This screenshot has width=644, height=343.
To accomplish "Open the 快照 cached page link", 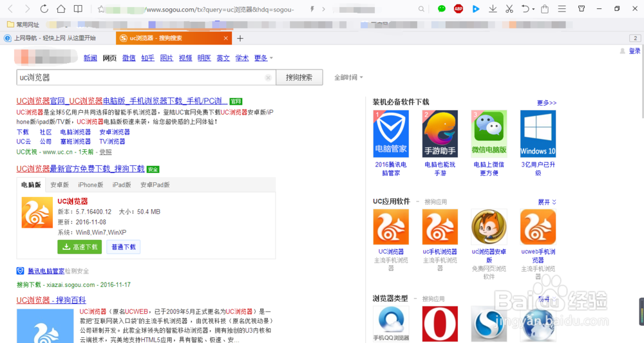I will (106, 152).
